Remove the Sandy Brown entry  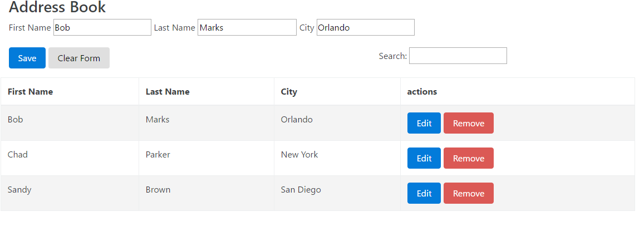[469, 193]
